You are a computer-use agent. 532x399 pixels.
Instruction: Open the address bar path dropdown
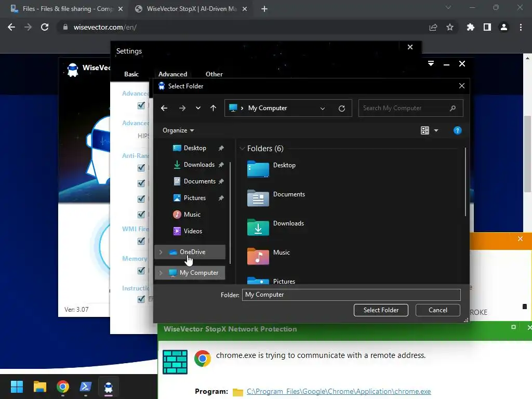click(x=323, y=108)
